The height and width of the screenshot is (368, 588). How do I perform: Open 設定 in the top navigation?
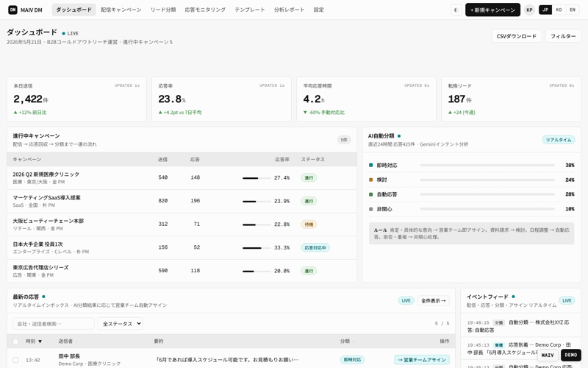tap(319, 10)
